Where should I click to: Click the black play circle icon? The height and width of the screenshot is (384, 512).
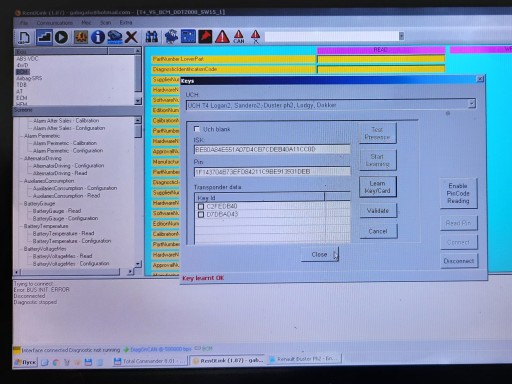click(x=61, y=37)
